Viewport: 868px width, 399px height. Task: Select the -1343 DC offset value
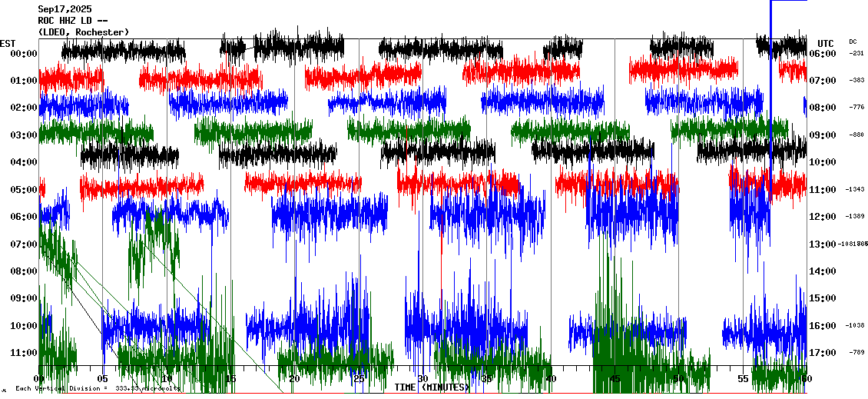856,189
